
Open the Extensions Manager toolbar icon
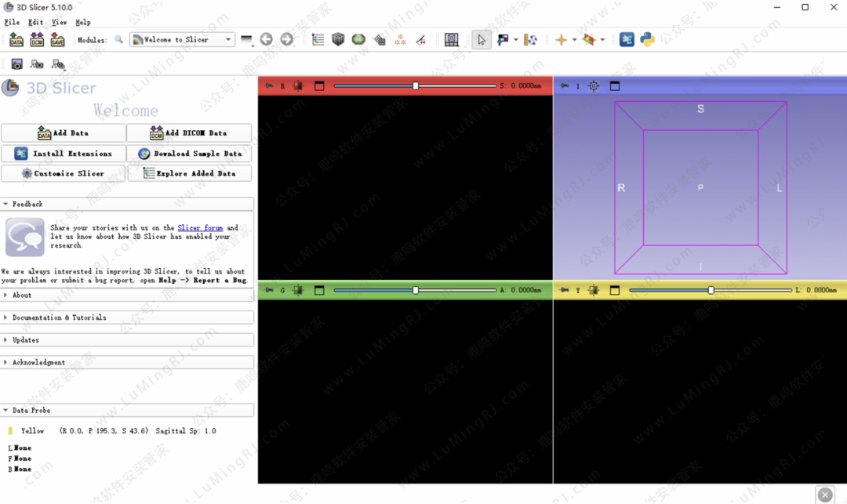point(627,40)
